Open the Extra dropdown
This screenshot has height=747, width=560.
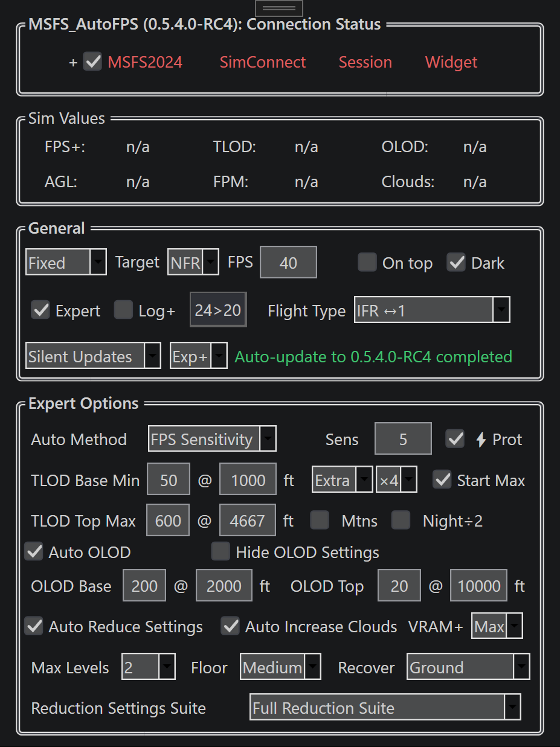[x=343, y=480]
